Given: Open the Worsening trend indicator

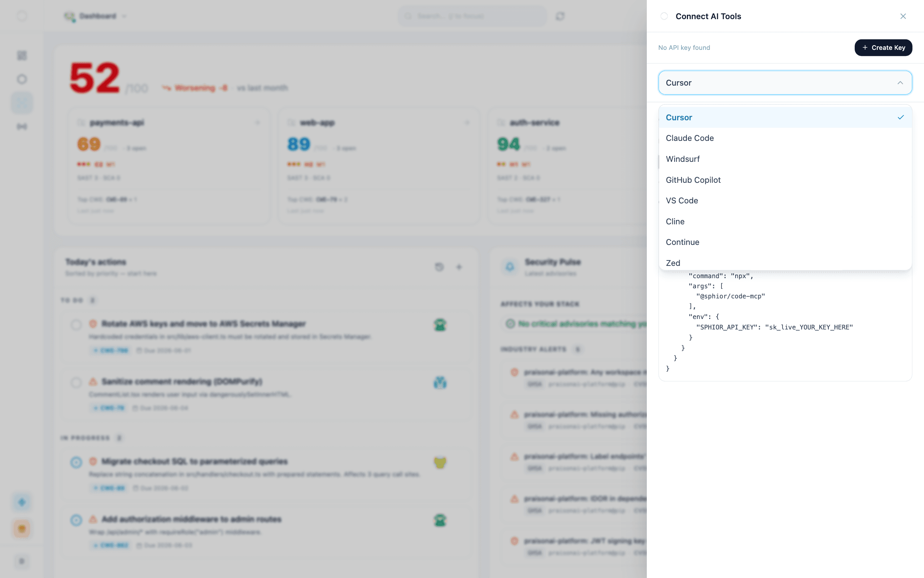Looking at the screenshot, I should click(195, 88).
